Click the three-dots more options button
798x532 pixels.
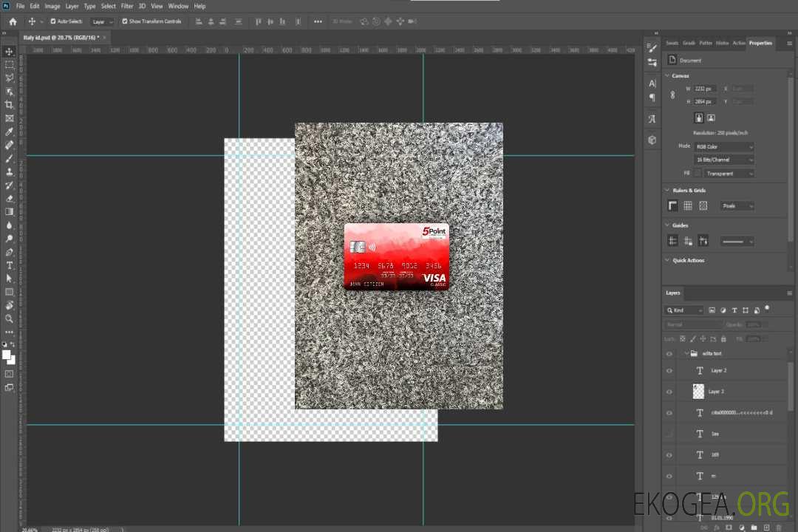click(x=318, y=21)
